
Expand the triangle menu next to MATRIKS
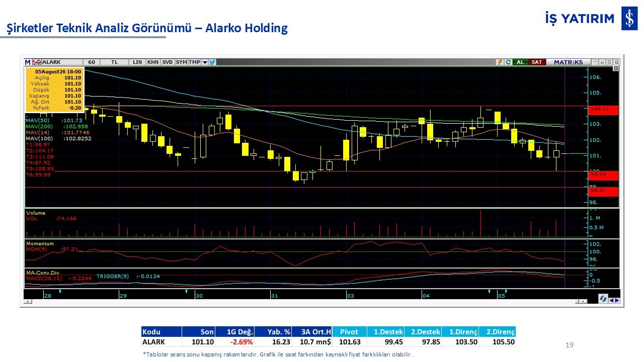tap(595, 62)
